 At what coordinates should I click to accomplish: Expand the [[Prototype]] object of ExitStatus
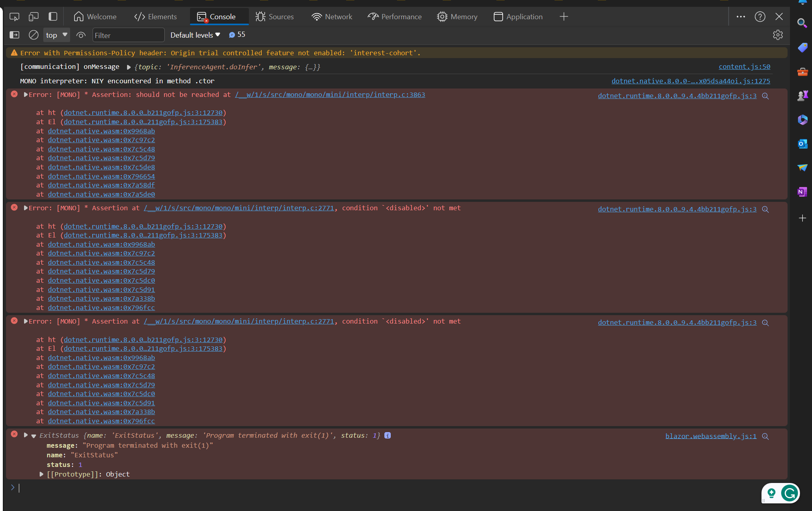[41, 474]
